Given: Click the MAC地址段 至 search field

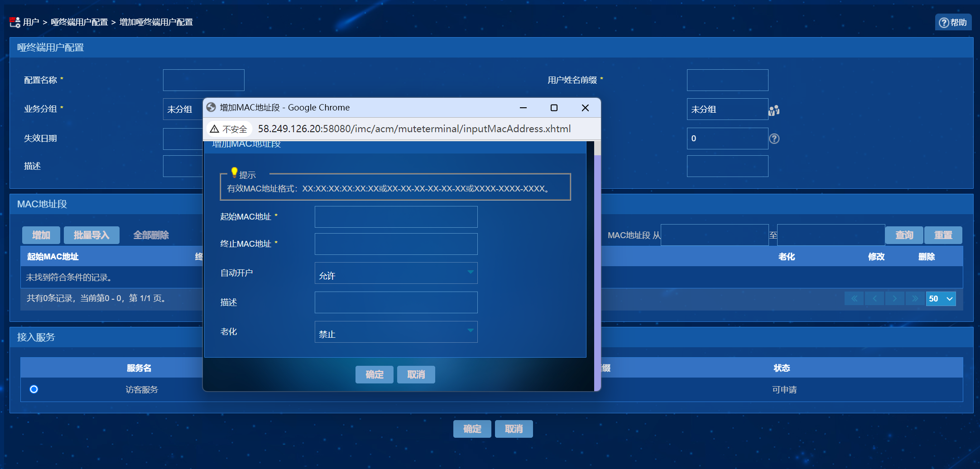Looking at the screenshot, I should (831, 235).
